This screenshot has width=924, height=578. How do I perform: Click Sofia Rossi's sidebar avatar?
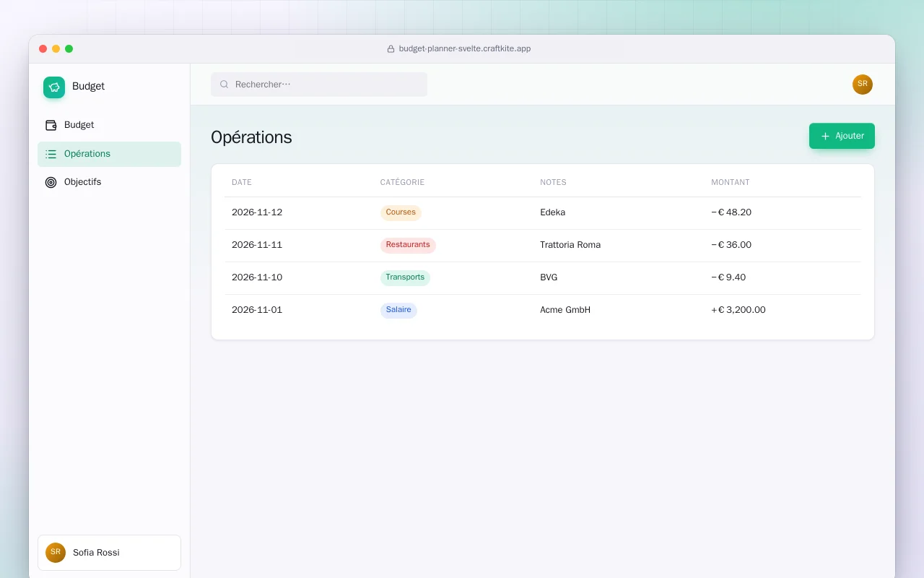pyautogui.click(x=56, y=553)
